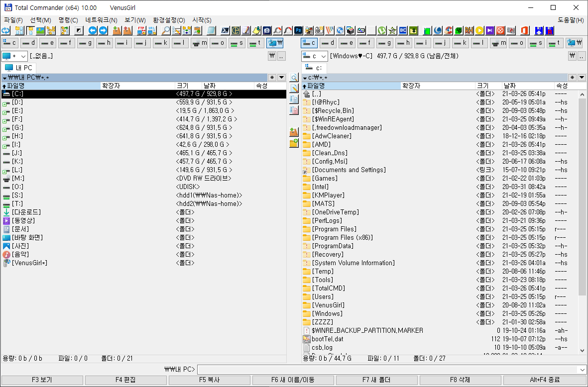Click the thumbnail (picture) view toolbar icon

tap(40, 31)
